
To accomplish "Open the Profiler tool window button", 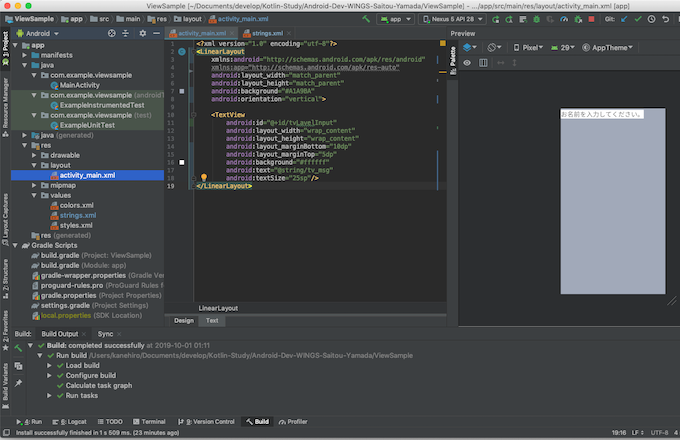I will click(293, 422).
